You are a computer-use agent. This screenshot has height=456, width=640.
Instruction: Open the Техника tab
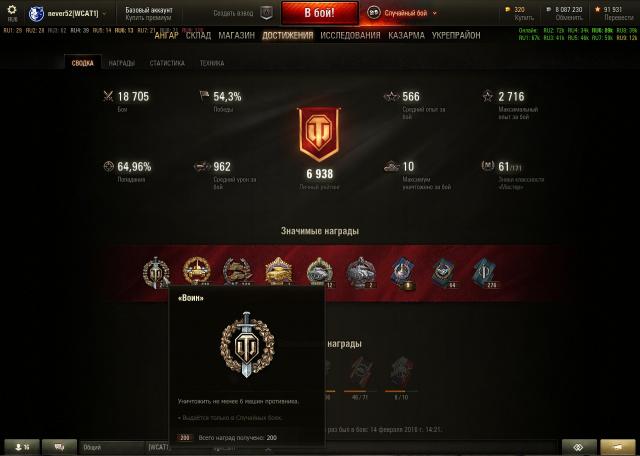(212, 63)
